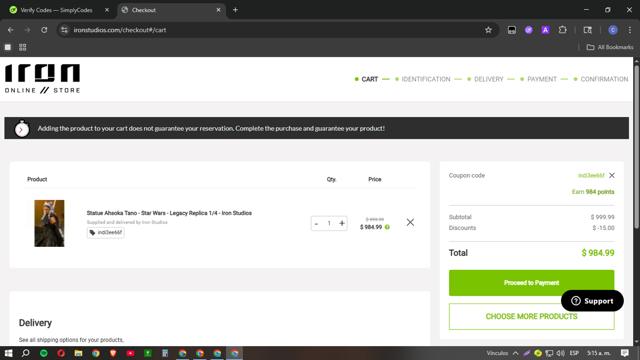
Task: Open the purple 'A' extension
Action: 545,30
